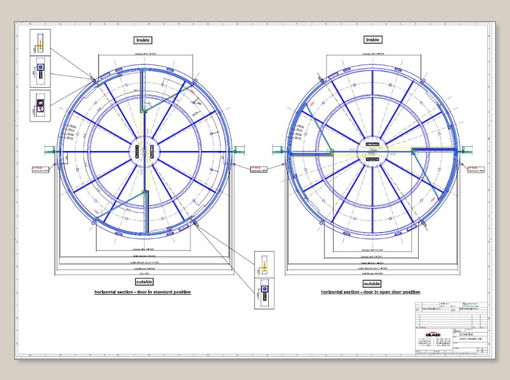Click the red-text callout right of right circle
The image size is (510, 380).
coord(476,169)
